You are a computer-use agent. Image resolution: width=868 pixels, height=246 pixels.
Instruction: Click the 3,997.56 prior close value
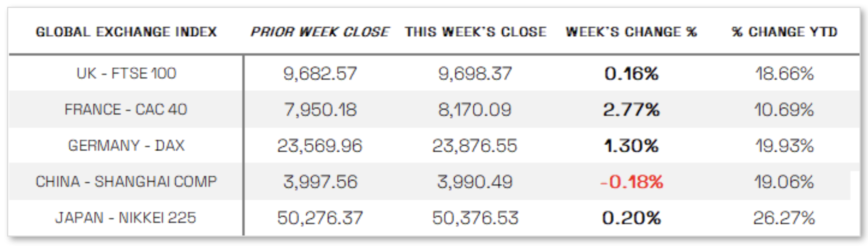[320, 182]
